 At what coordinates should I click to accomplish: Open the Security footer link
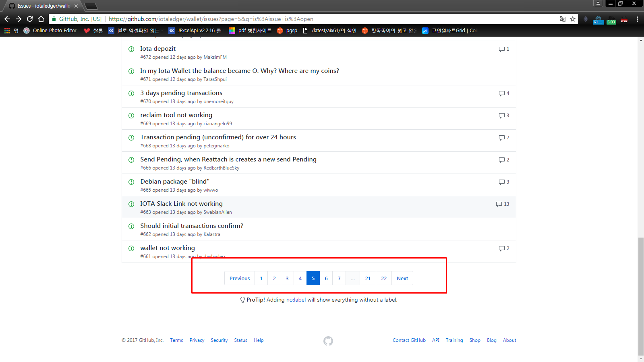(x=219, y=340)
